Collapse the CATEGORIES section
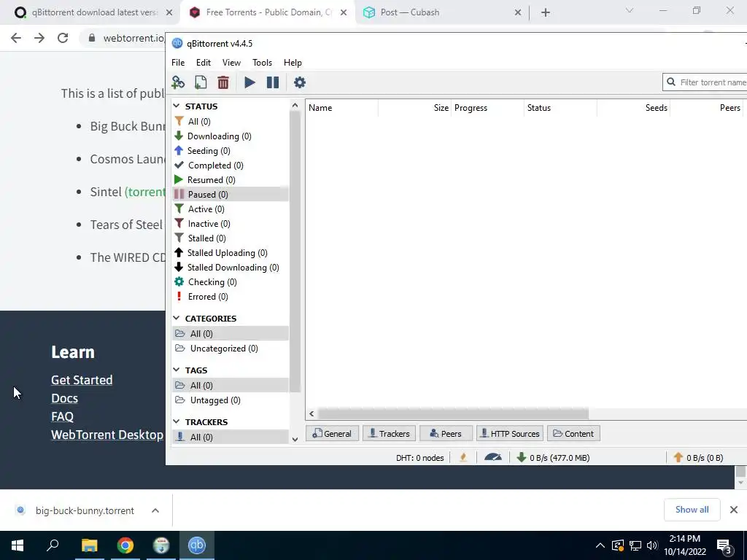This screenshot has width=747, height=560. tap(177, 318)
